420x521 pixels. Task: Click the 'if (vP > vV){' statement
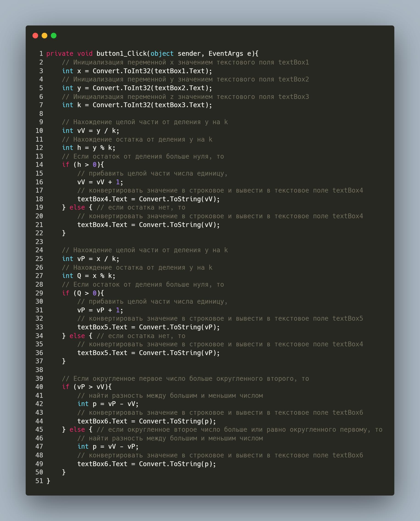click(87, 387)
